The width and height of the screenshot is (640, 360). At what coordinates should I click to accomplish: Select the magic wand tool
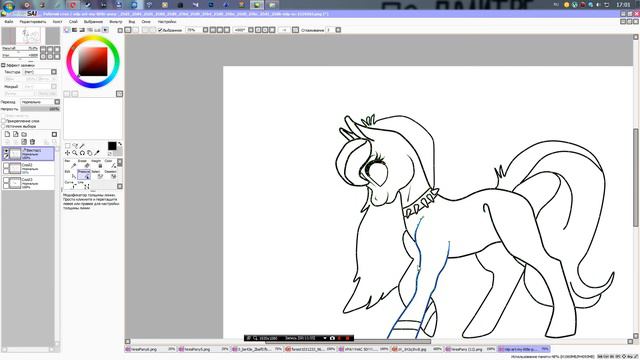point(82,146)
